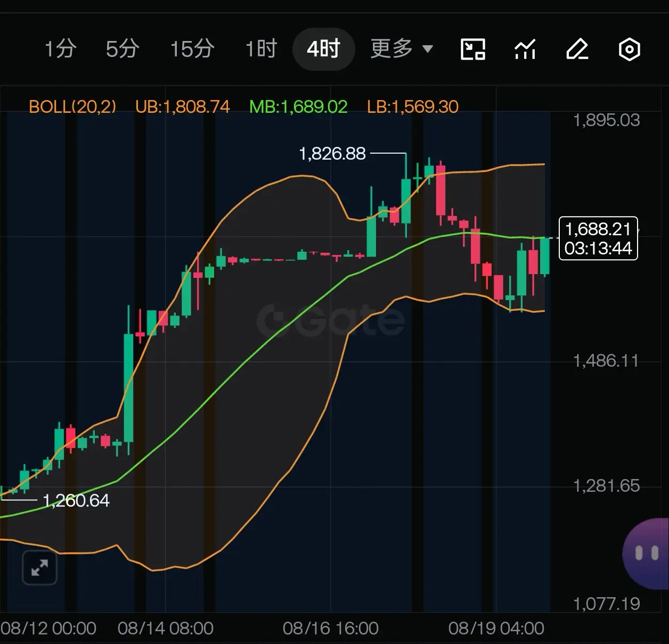669x644 pixels.
Task: Click the 1,077.19 price axis label
Action: (606, 604)
